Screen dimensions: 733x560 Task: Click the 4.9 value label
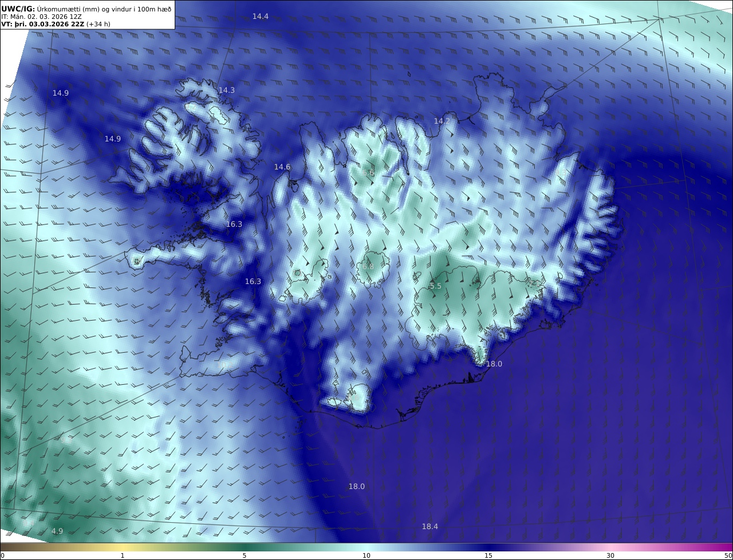coord(57,531)
